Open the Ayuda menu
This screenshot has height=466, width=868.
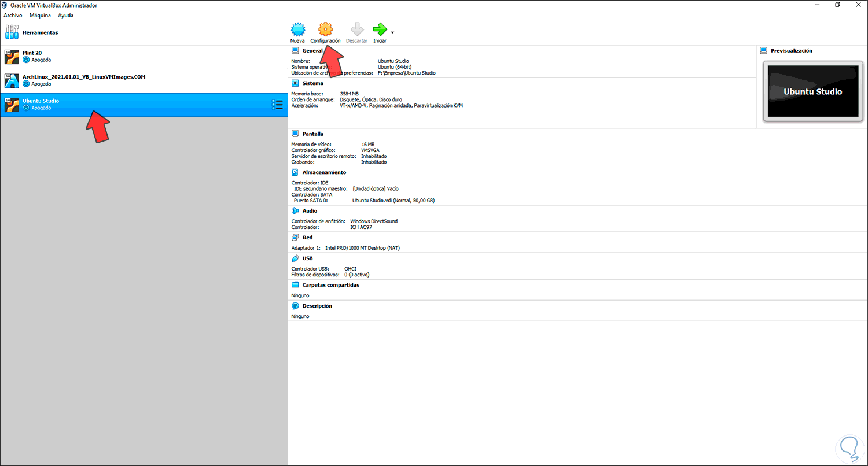tap(65, 16)
